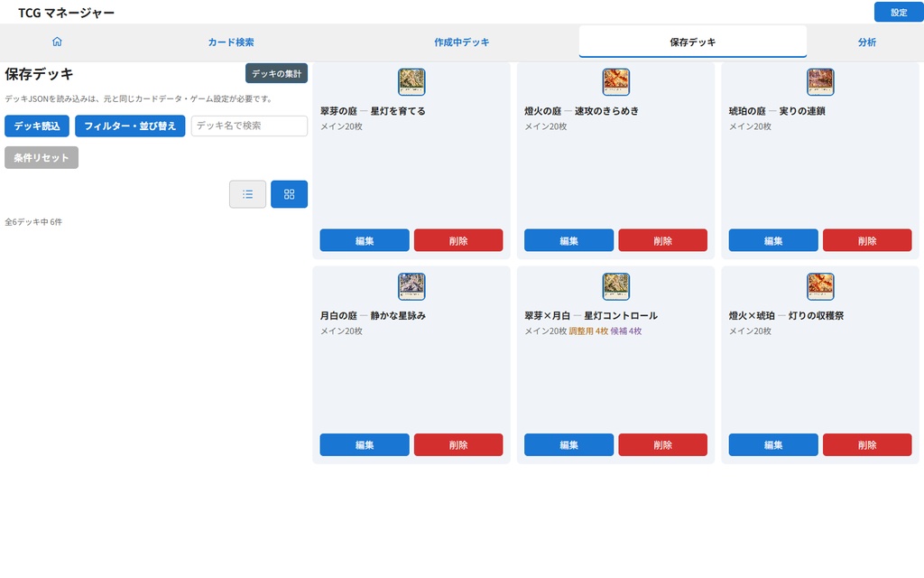Click the デッキ読込 button
Viewport: 924px width, 578px height.
pos(37,126)
